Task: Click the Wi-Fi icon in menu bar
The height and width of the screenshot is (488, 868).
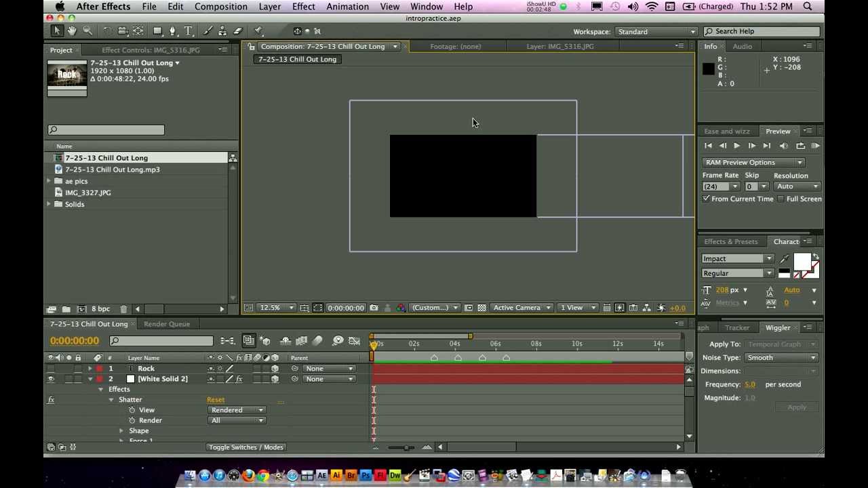Action: pyautogui.click(x=651, y=7)
